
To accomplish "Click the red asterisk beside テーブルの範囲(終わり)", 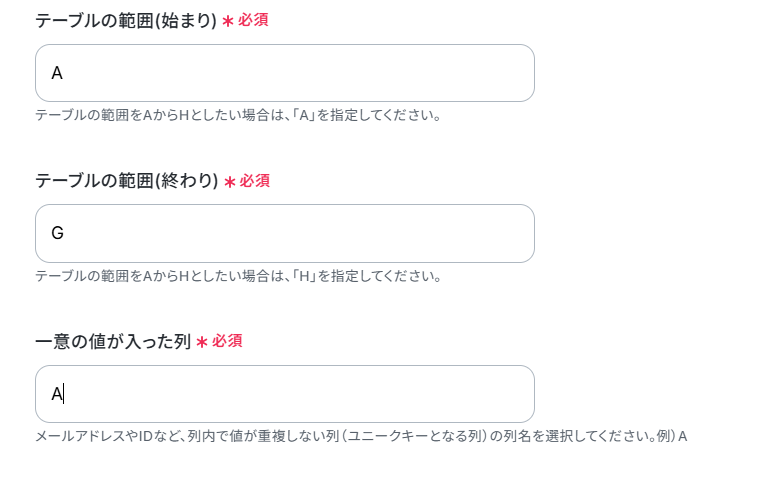I will [x=230, y=181].
